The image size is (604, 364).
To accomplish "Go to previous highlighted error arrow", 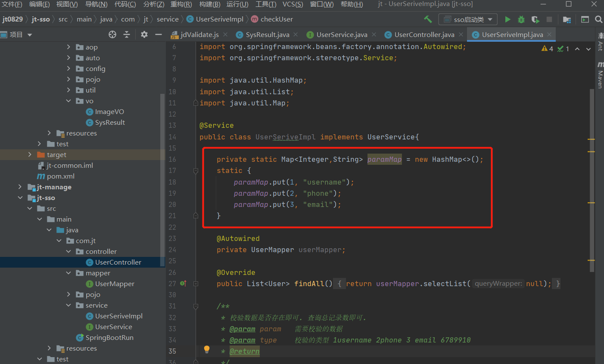I will (577, 49).
